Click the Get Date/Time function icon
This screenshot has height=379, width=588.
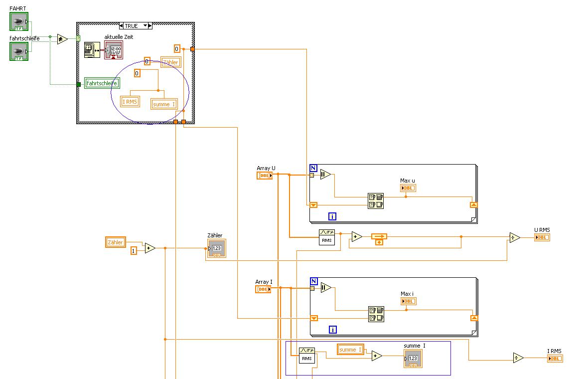(x=92, y=49)
